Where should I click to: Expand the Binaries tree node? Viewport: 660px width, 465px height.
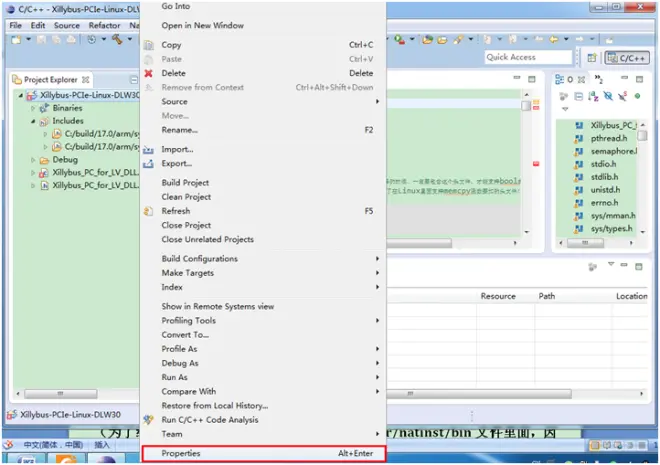click(x=33, y=108)
